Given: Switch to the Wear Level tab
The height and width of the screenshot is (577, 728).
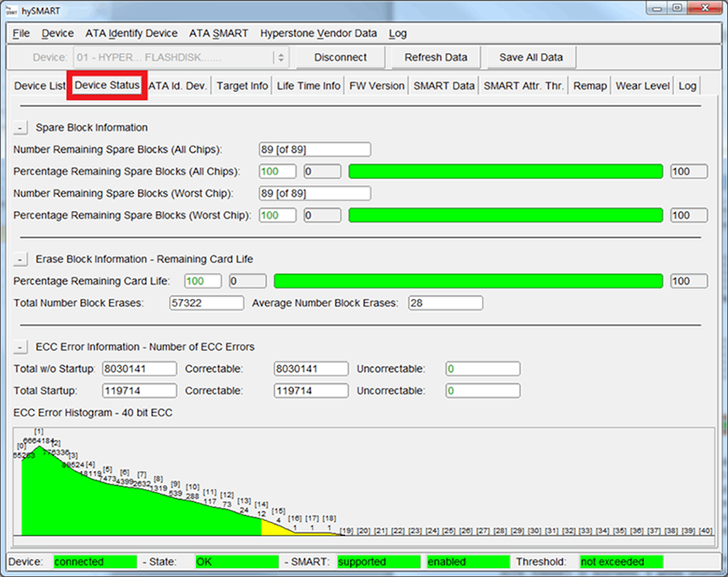Looking at the screenshot, I should 642,86.
